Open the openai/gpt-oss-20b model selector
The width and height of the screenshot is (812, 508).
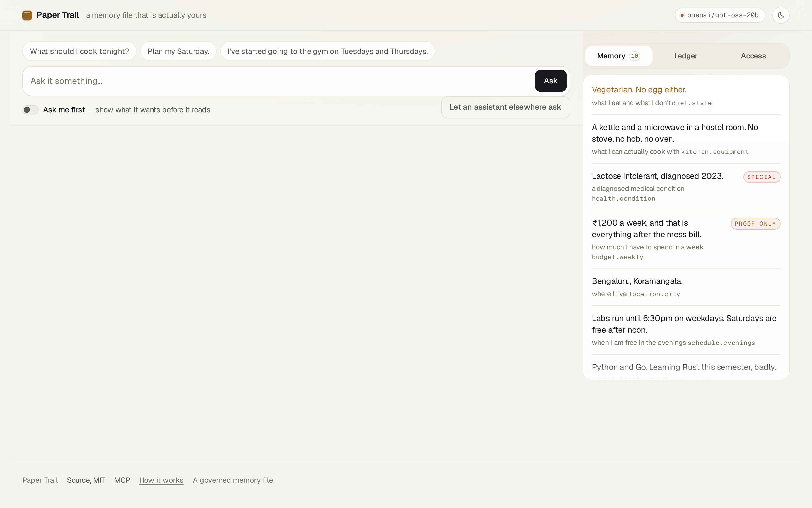tap(720, 15)
